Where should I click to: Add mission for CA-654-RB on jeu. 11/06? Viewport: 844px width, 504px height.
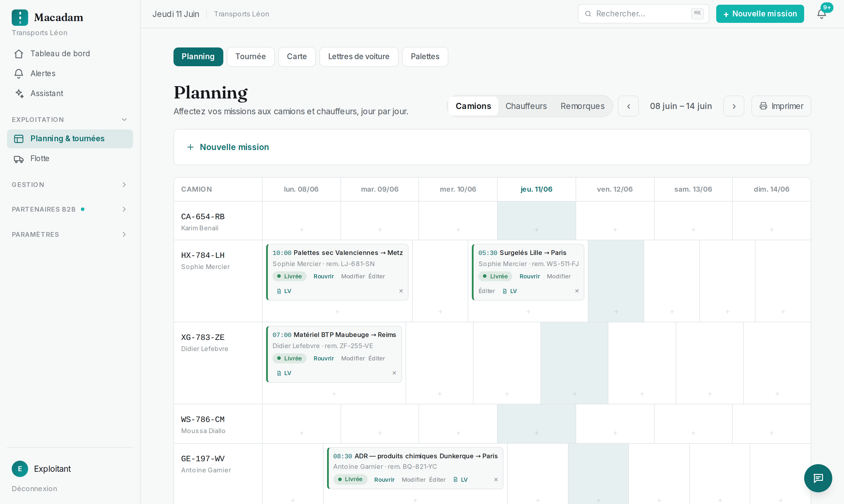(537, 230)
